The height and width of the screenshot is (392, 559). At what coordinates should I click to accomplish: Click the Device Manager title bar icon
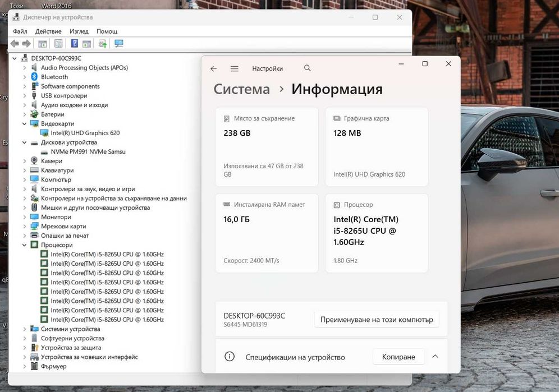point(16,17)
